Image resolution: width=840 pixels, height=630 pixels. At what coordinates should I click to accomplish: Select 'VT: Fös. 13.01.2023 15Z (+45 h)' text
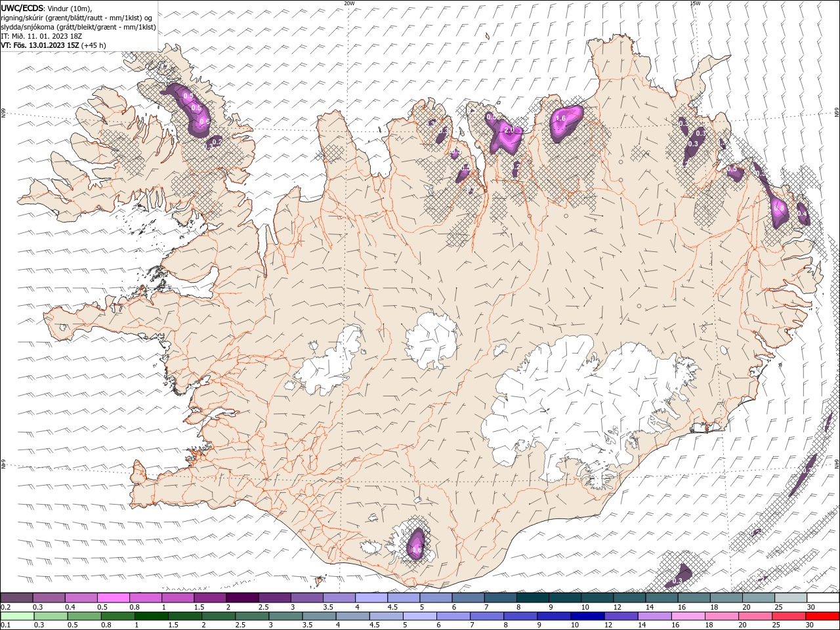point(54,45)
